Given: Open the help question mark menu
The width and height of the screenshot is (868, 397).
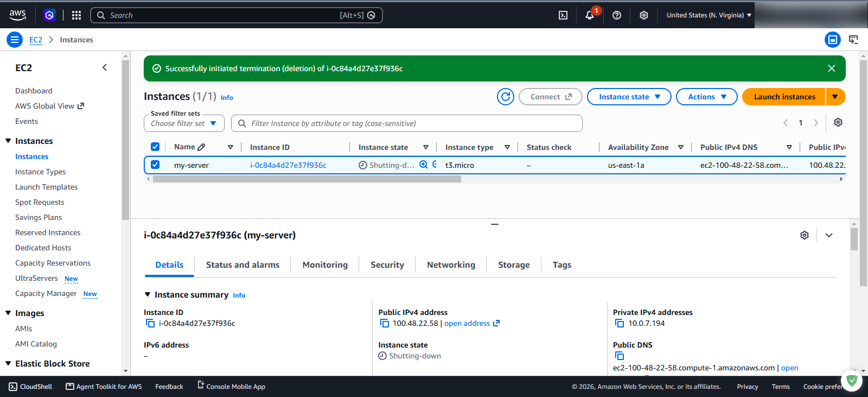Looking at the screenshot, I should point(617,15).
